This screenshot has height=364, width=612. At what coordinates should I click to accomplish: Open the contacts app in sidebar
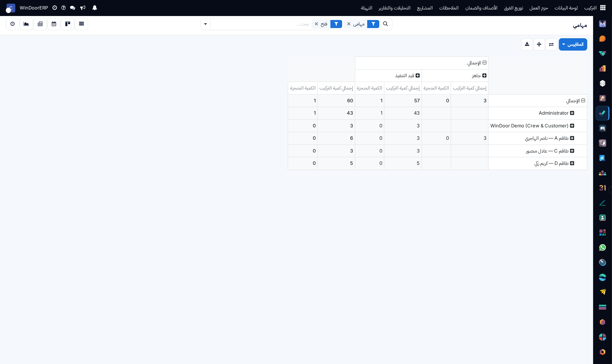coord(602,218)
